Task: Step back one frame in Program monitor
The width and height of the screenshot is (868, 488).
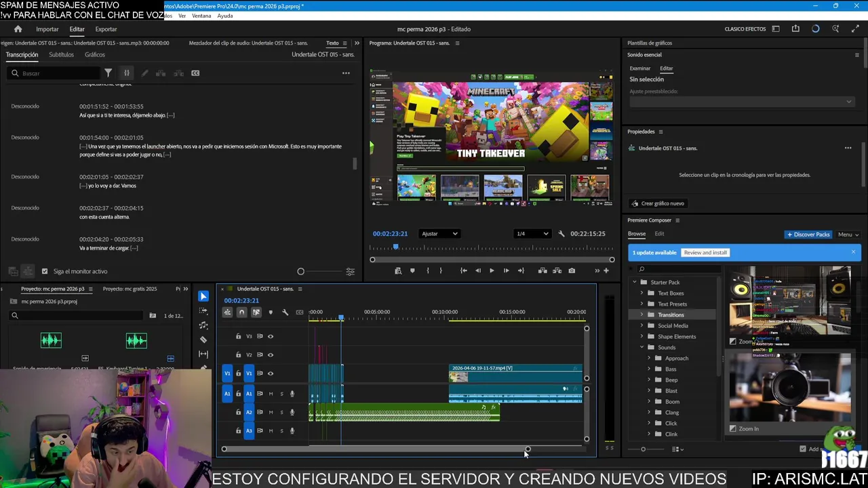Action: (477, 270)
